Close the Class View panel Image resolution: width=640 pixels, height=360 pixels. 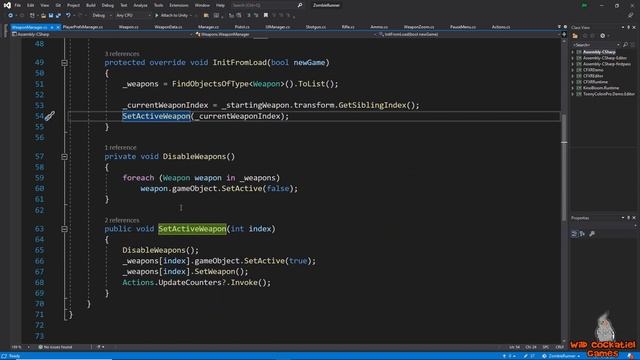[x=634, y=27]
